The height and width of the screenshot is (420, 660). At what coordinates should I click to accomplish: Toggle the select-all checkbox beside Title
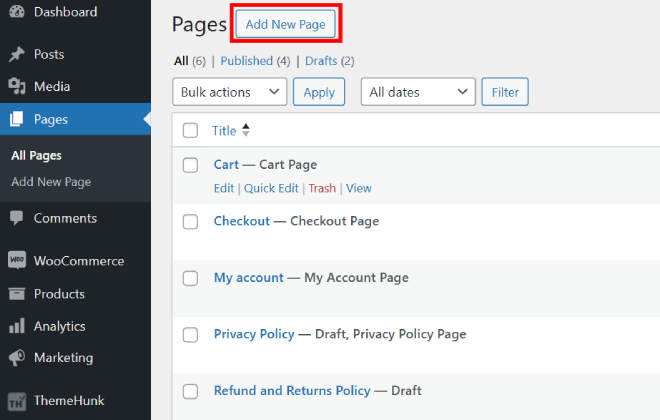(x=190, y=130)
